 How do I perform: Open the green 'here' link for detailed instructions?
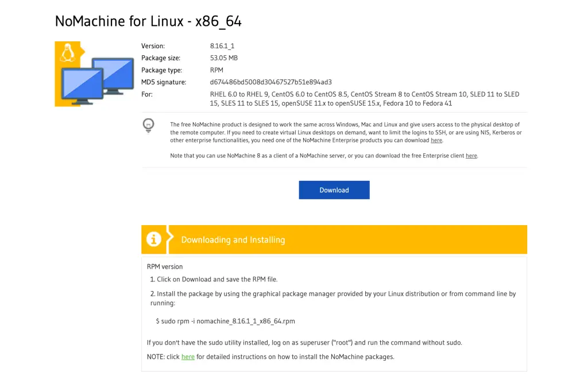click(x=188, y=357)
